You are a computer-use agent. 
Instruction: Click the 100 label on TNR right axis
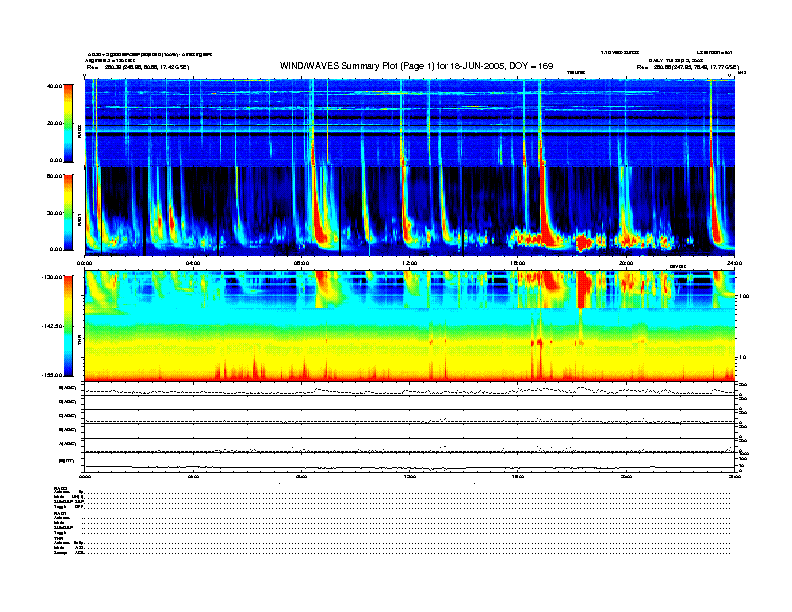[x=744, y=296]
